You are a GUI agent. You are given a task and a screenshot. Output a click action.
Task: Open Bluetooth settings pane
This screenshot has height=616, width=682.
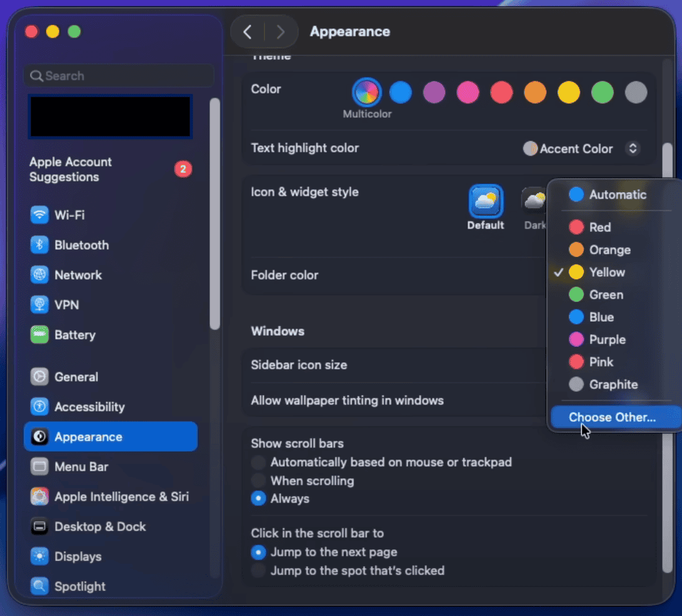[110, 245]
